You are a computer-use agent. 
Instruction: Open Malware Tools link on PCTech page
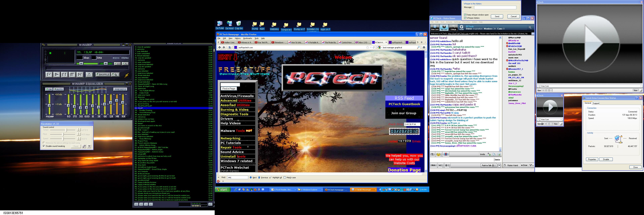click(236, 131)
